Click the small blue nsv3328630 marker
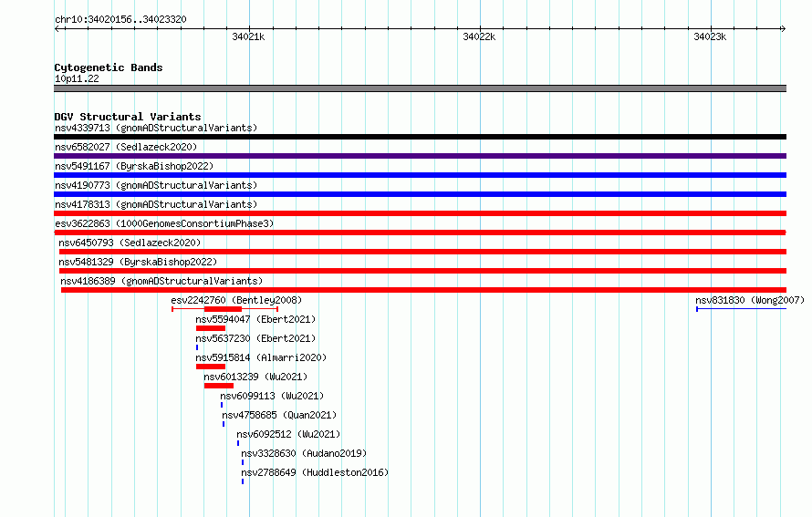 243,462
